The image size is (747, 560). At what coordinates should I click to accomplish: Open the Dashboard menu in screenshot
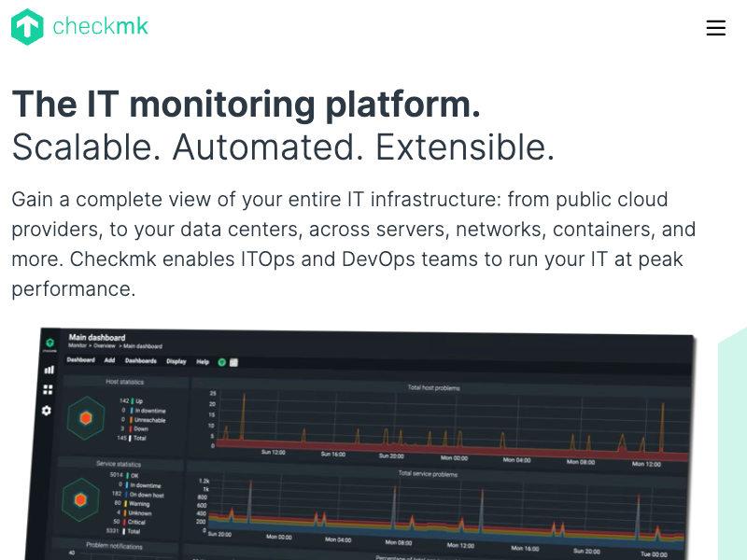(x=80, y=359)
